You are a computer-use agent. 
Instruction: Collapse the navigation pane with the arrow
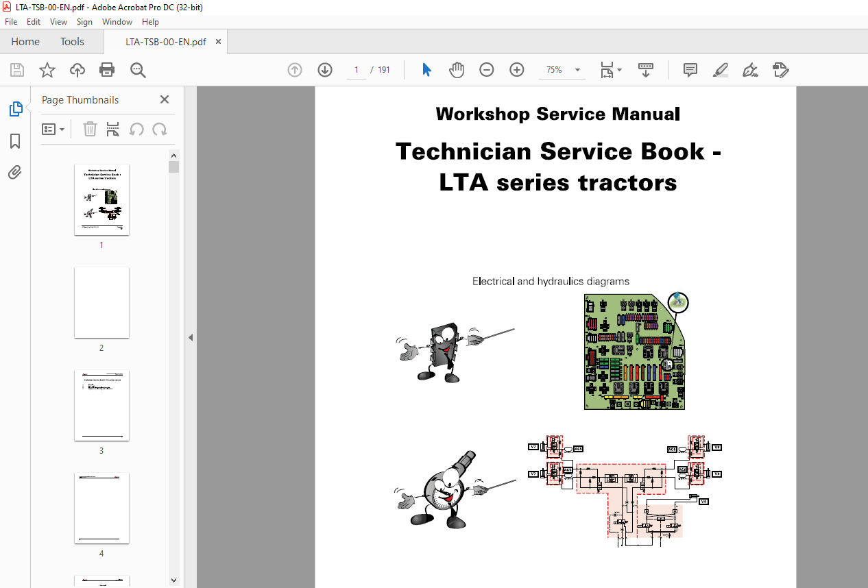click(191, 337)
